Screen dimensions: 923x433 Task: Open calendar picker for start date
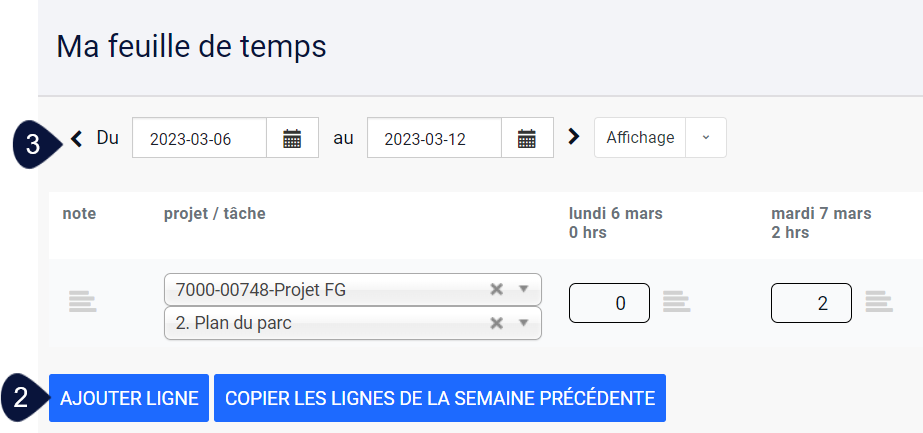[x=293, y=138]
